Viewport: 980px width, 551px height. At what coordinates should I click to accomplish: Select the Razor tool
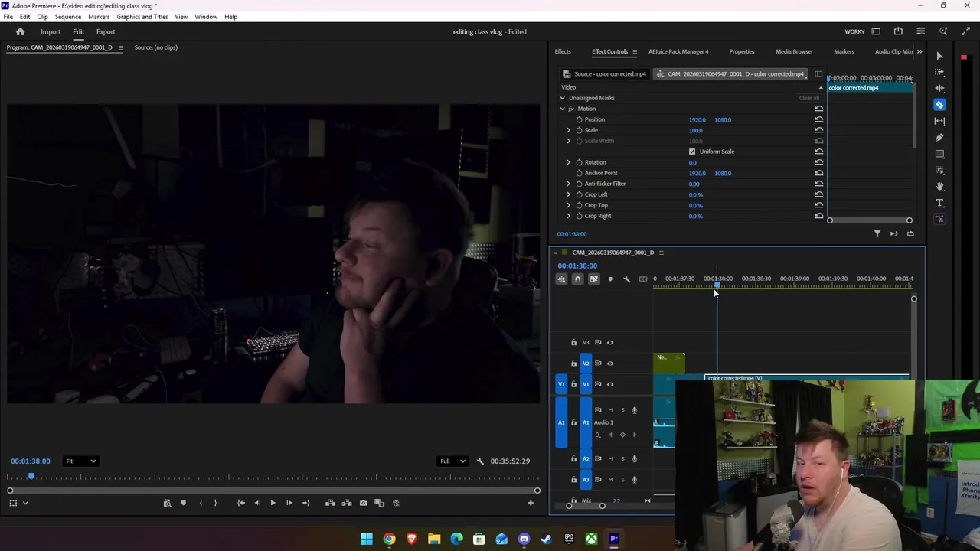(939, 105)
